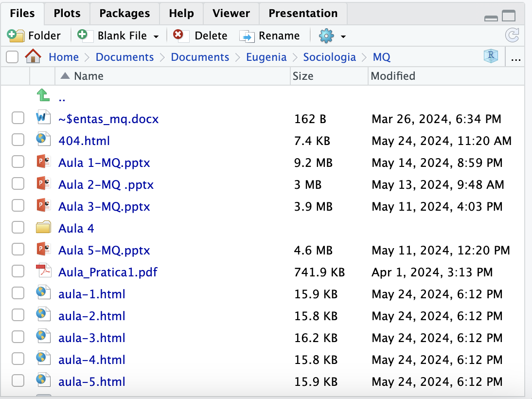Open the Viewer tab
This screenshot has height=399, width=532.
(231, 13)
